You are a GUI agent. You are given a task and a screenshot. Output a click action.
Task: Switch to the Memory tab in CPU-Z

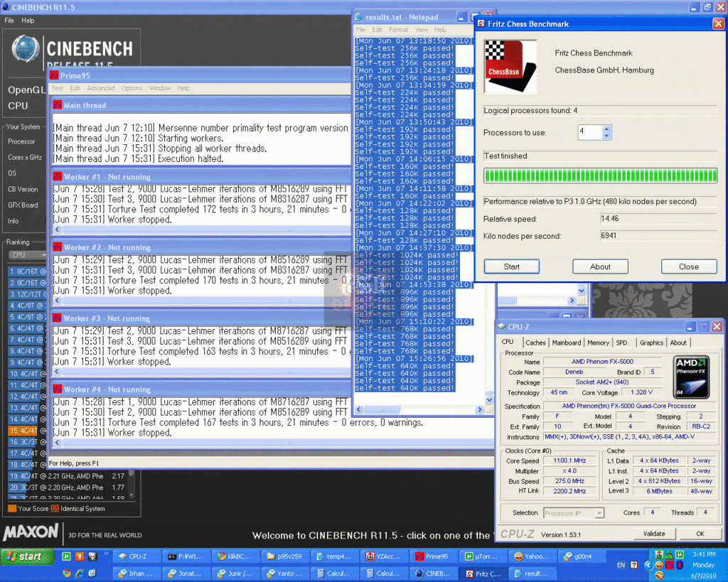click(x=598, y=343)
